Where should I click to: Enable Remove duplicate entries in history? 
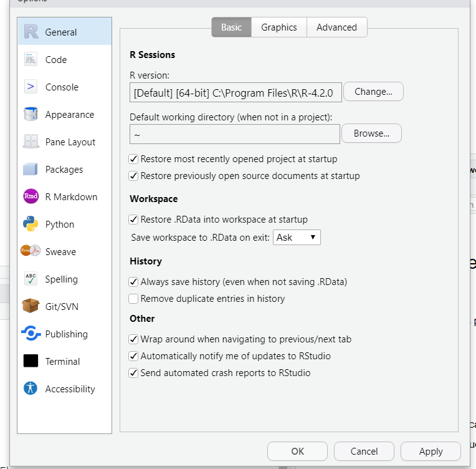[133, 299]
